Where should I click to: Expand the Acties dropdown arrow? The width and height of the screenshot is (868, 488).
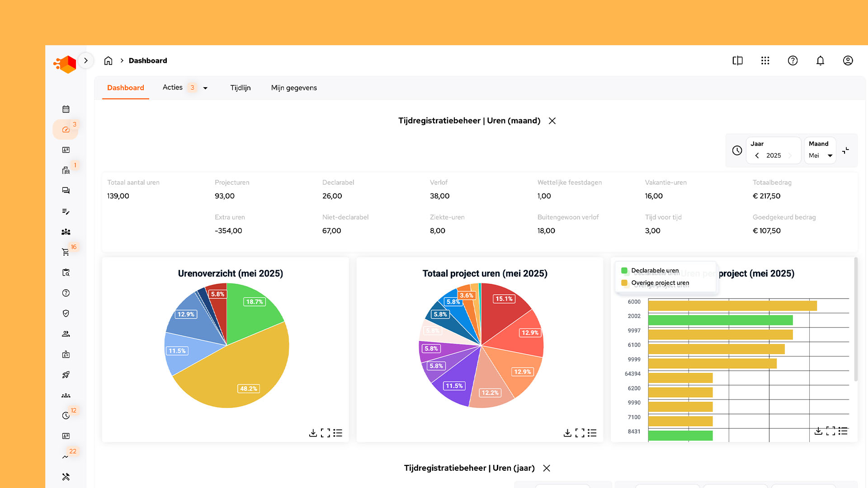point(205,88)
